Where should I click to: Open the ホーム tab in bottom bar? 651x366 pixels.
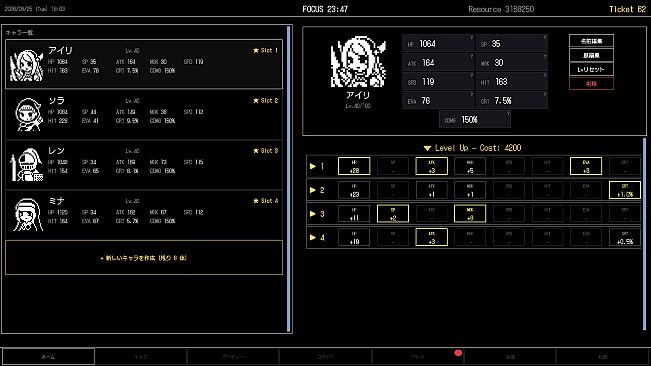click(x=49, y=357)
